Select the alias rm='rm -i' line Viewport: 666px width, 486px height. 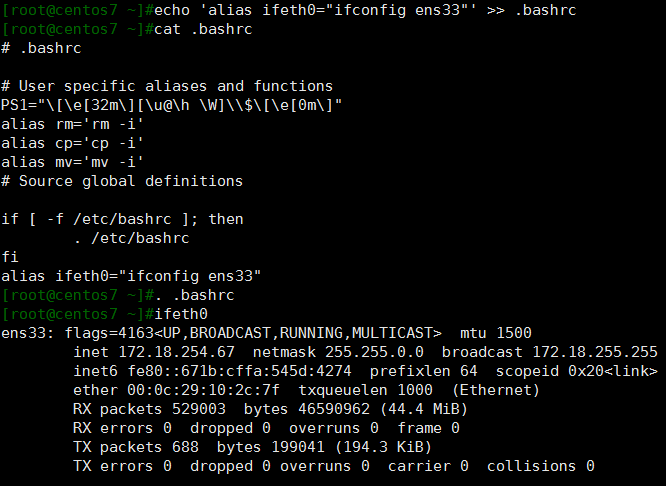(72, 124)
